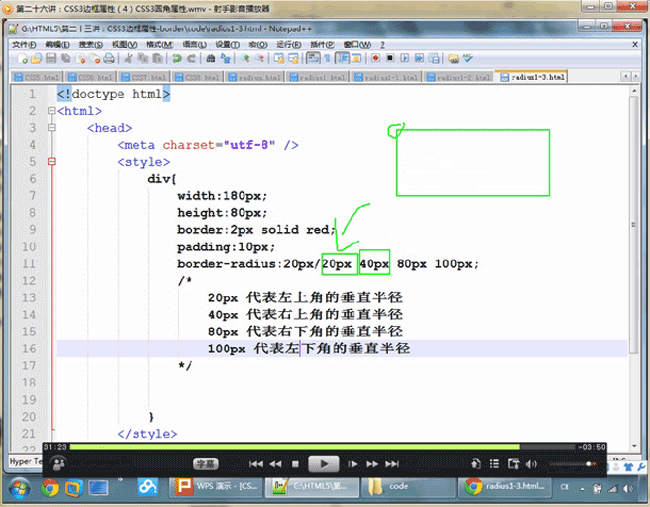650x507 pixels.
Task: Mute the player speaker icon
Action: click(531, 464)
